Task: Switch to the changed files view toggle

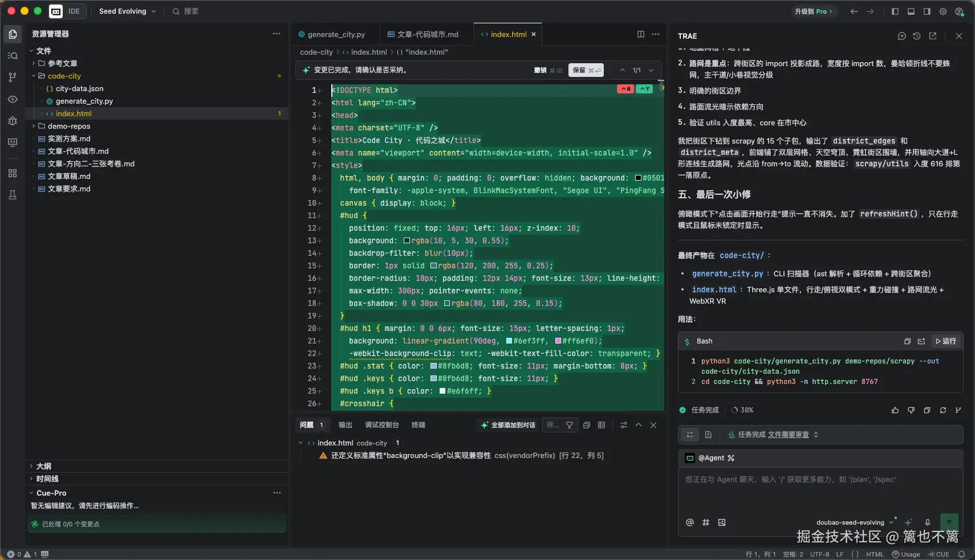Action: click(x=708, y=435)
